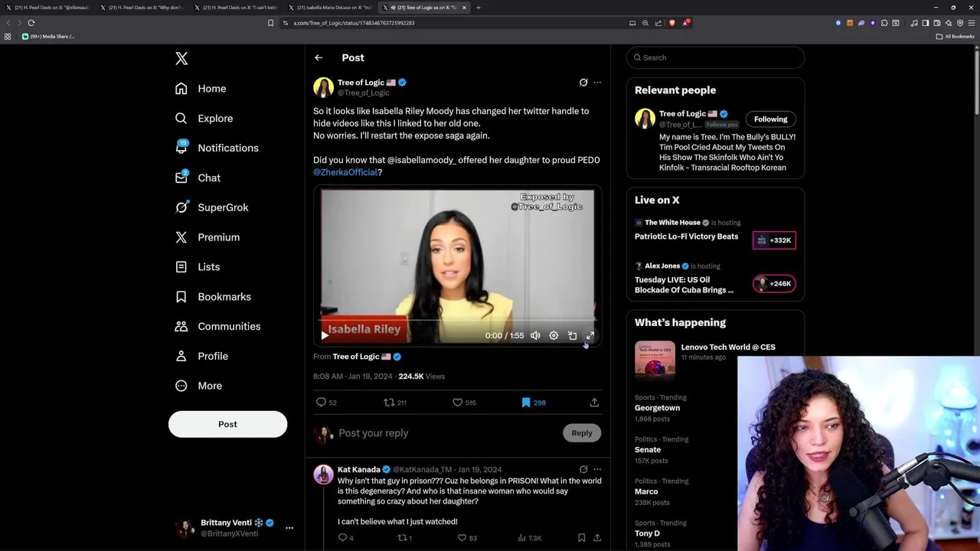
Task: Repost the post with 211 reposts
Action: (x=395, y=403)
